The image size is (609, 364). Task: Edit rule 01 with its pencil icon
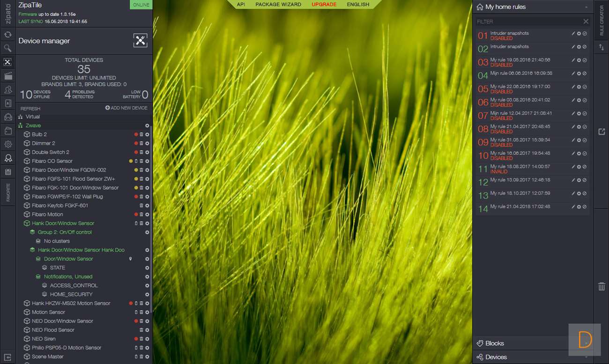pyautogui.click(x=573, y=34)
